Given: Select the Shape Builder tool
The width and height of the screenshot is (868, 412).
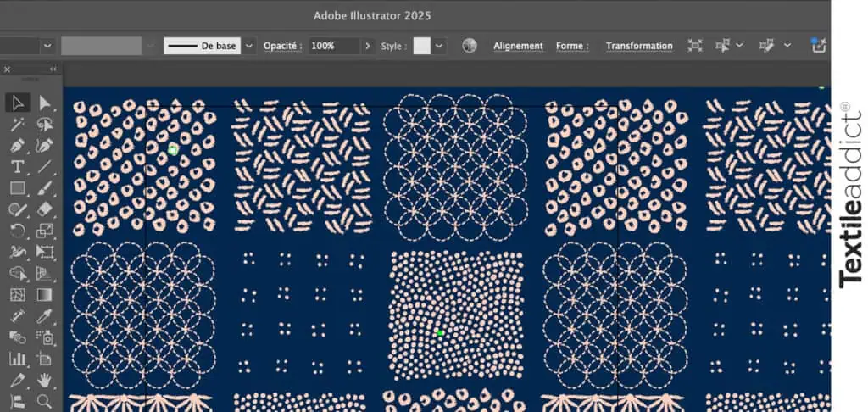Looking at the screenshot, I should 18,273.
